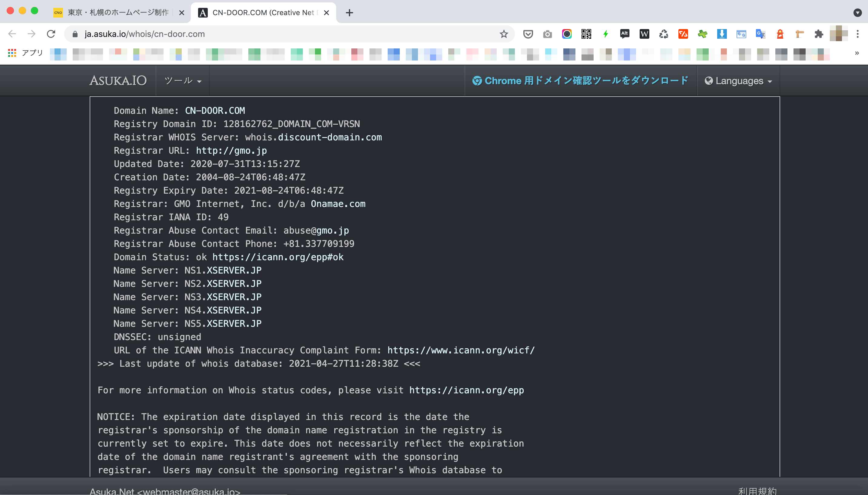Open the Google Translate extension
This screenshot has height=495, width=868.
pos(760,34)
